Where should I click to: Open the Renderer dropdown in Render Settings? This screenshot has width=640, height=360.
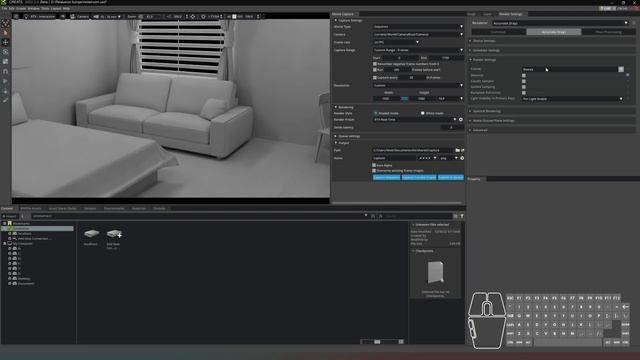[560, 23]
